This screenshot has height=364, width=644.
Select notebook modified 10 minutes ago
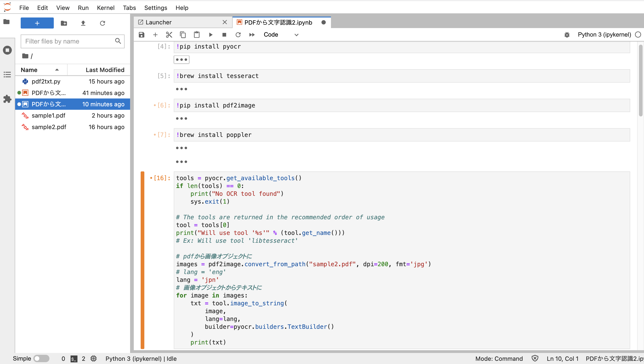[x=72, y=104]
